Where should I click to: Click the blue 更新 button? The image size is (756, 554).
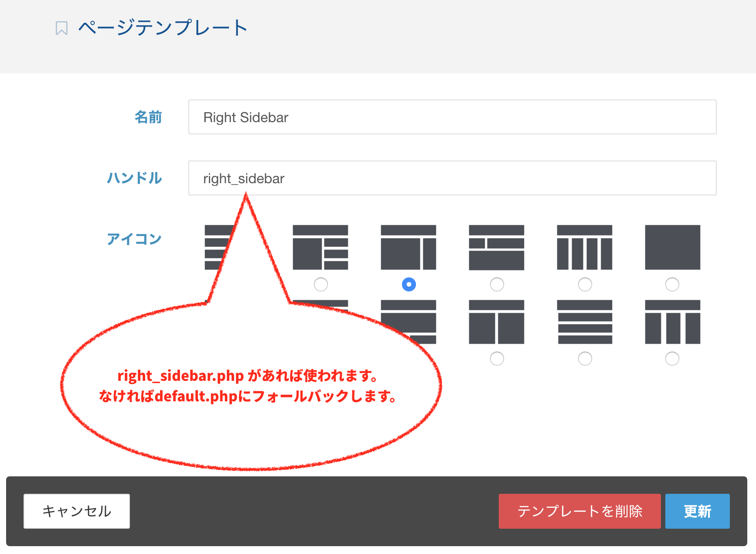click(697, 511)
